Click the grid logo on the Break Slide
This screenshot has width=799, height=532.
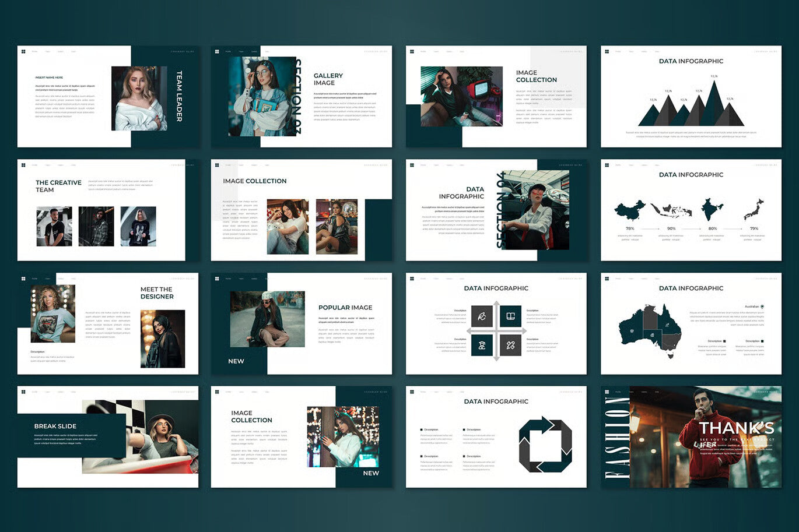(x=23, y=392)
